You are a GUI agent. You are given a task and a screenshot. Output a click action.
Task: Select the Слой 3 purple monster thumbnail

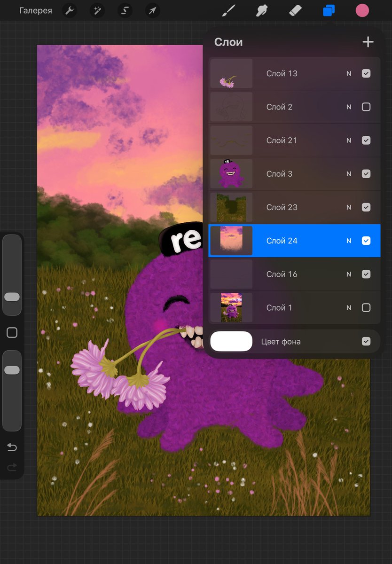[231, 174]
